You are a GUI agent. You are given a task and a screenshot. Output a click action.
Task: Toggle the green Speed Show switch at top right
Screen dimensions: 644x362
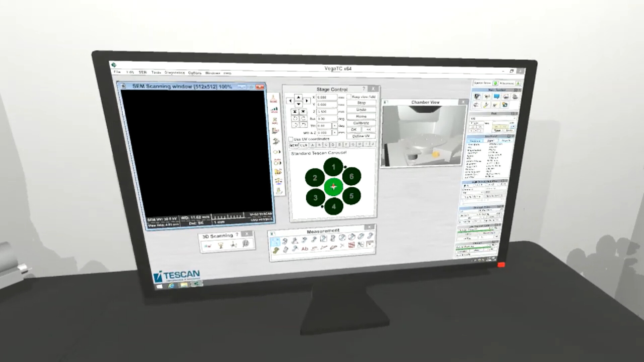[x=495, y=83]
